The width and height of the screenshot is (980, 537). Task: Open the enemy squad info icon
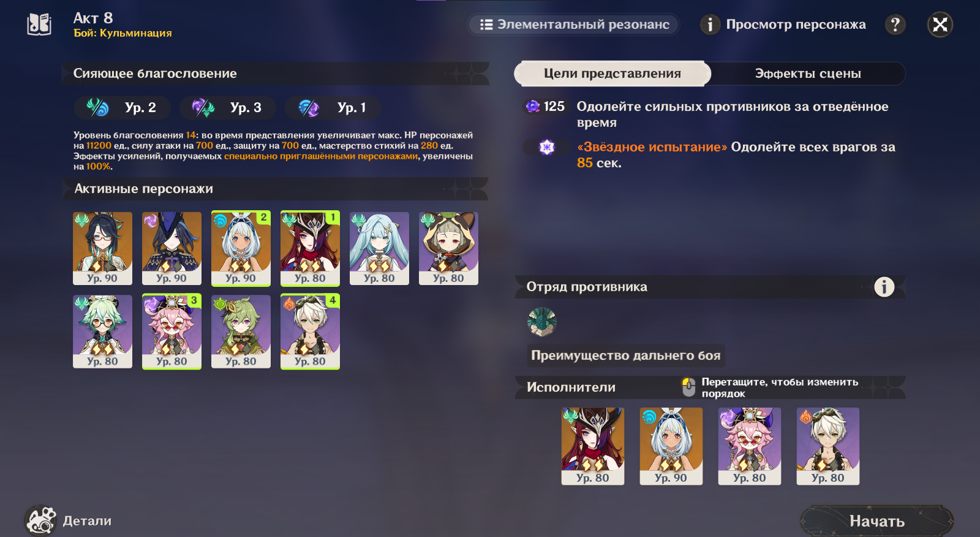884,287
